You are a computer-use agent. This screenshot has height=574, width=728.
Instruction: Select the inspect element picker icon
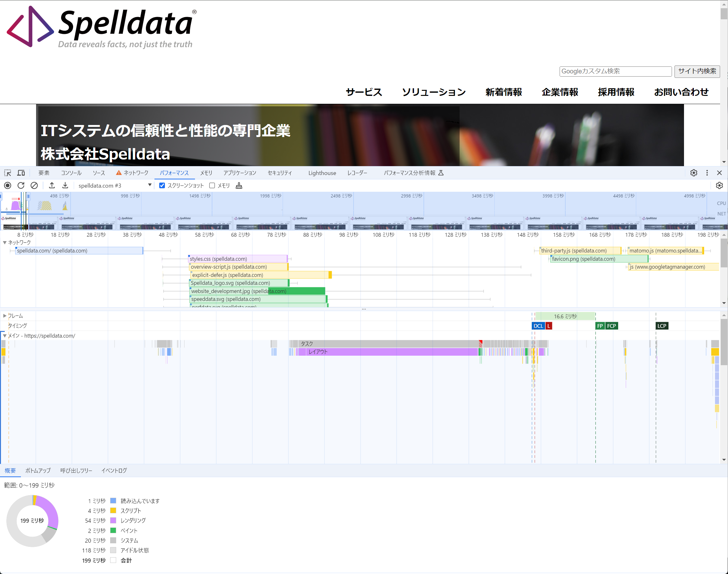(x=8, y=173)
